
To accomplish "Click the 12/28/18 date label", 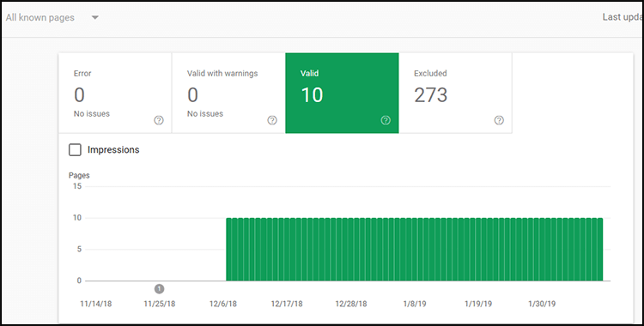I will tap(350, 304).
